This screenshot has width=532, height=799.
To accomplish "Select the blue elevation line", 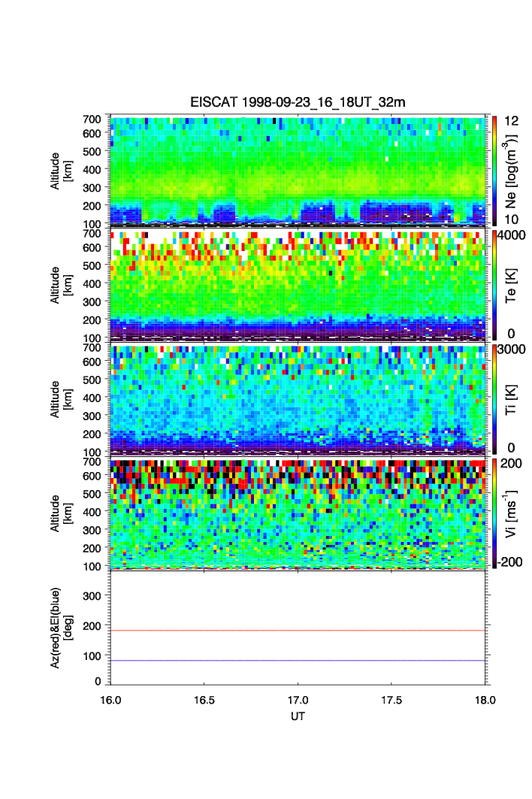I will click(x=300, y=661).
